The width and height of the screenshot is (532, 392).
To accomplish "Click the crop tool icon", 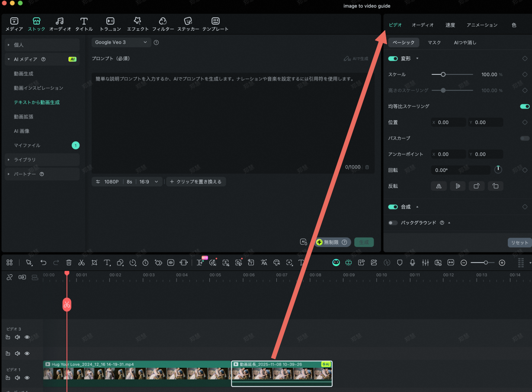I will point(94,263).
